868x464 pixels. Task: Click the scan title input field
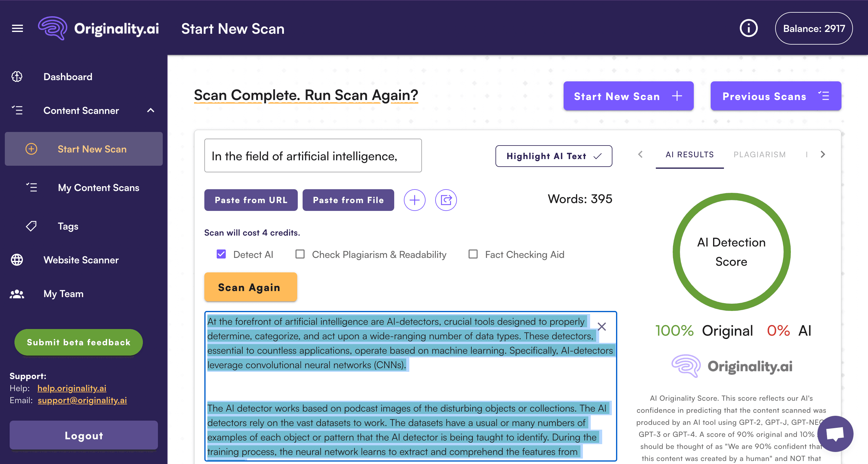click(313, 156)
